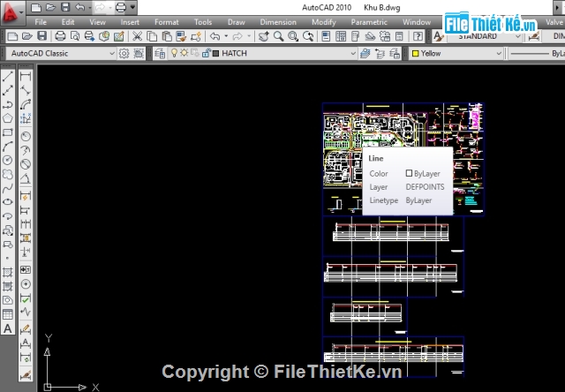Click the yellow color swatch in color control
565x392 pixels.
(416, 53)
